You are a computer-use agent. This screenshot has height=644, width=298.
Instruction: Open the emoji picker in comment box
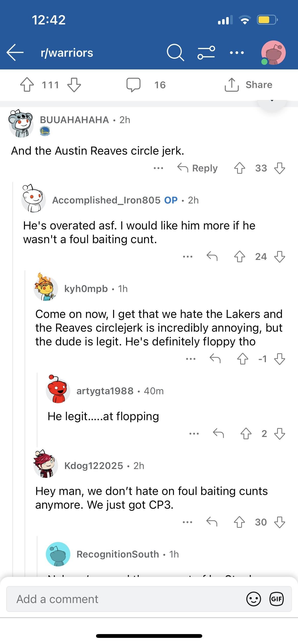point(253,599)
